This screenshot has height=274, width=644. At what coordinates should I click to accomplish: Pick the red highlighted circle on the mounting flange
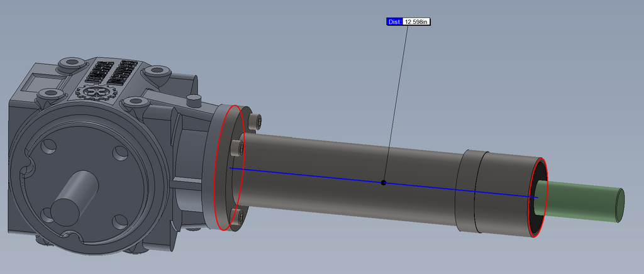pyautogui.click(x=229, y=168)
